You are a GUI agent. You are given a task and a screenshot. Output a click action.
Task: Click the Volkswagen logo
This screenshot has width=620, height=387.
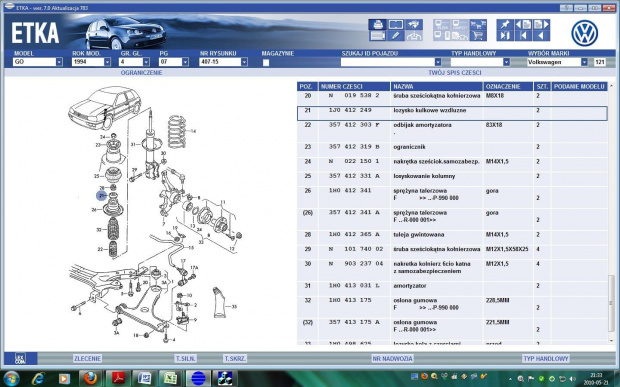[584, 33]
